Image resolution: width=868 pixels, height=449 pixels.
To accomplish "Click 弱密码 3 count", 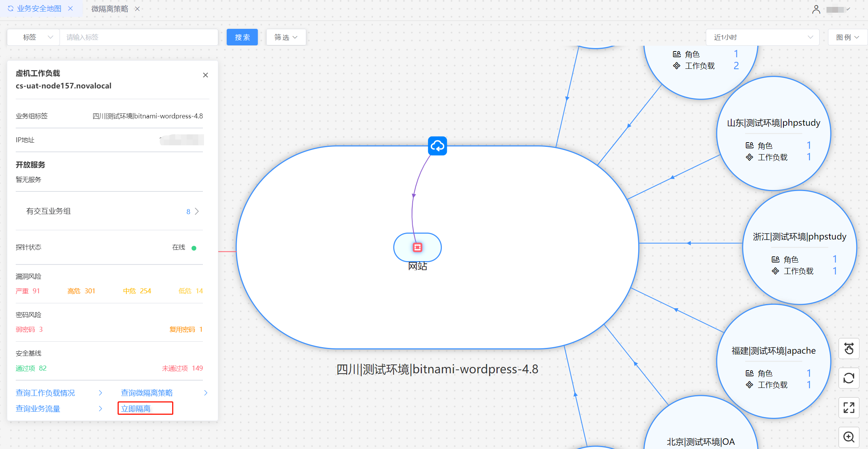I will click(29, 329).
